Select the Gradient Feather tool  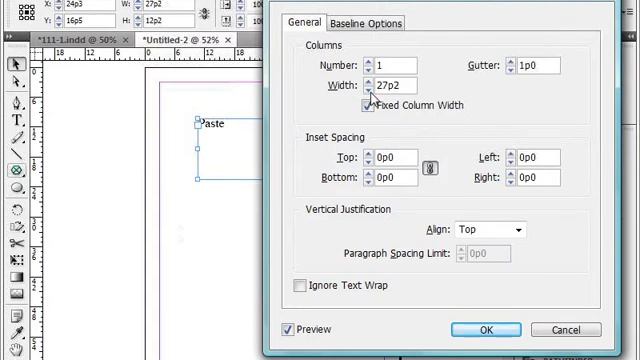click(x=16, y=294)
